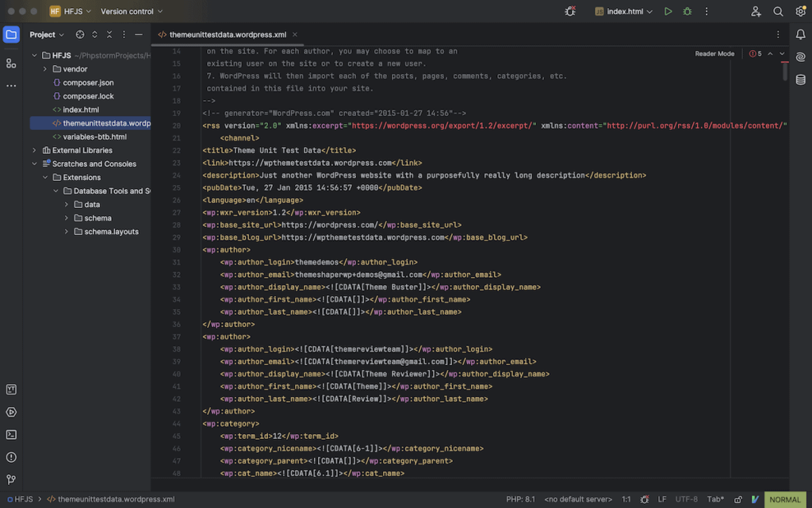Toggle Reader Mode in the editor
812x508 pixels.
pos(714,54)
